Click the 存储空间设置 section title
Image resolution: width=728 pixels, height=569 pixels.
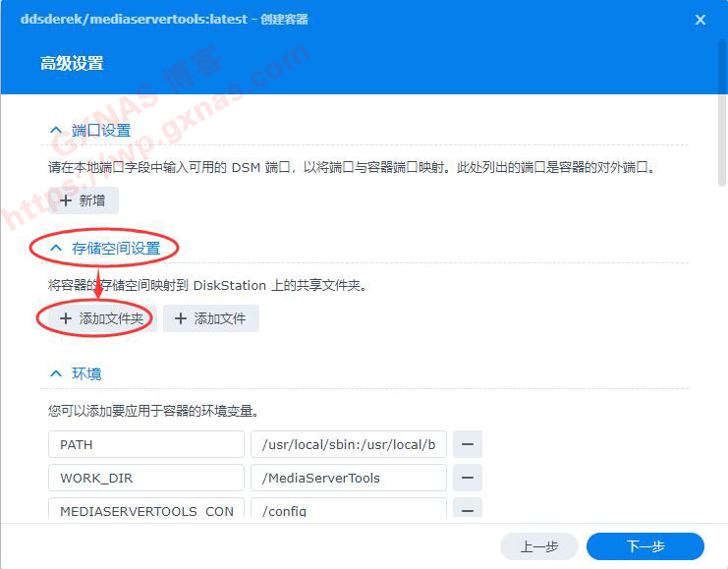pyautogui.click(x=116, y=249)
